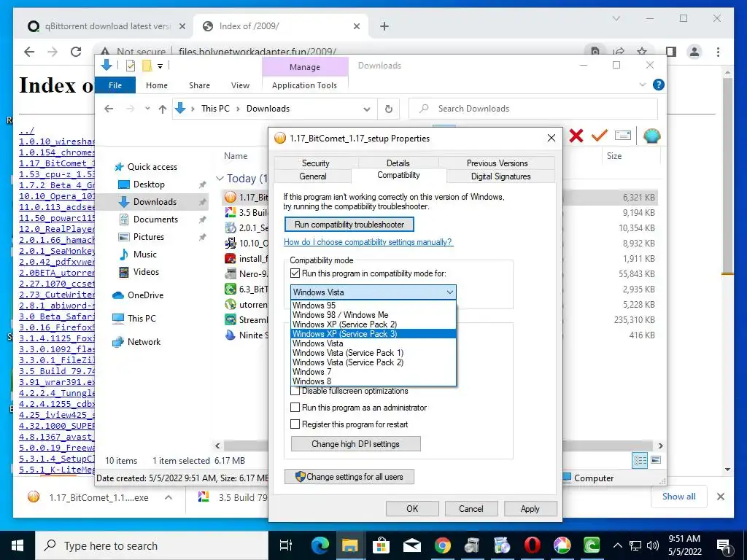
Task: Uncheck Run this program in compatibility mode
Action: pos(295,273)
